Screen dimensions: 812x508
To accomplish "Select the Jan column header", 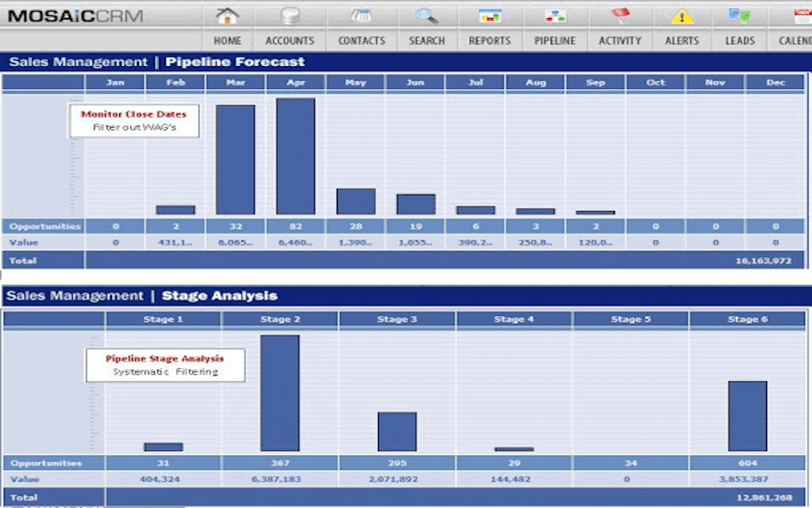I will [116, 82].
